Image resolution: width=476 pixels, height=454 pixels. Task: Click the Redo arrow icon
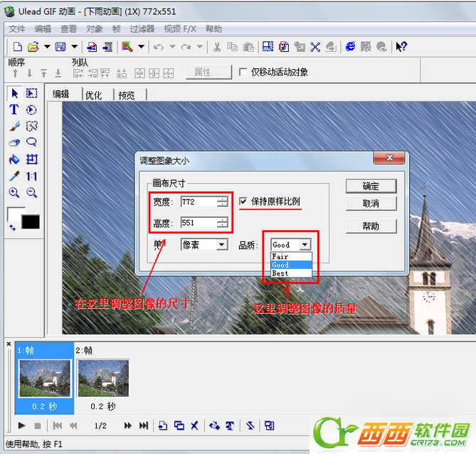click(x=186, y=47)
